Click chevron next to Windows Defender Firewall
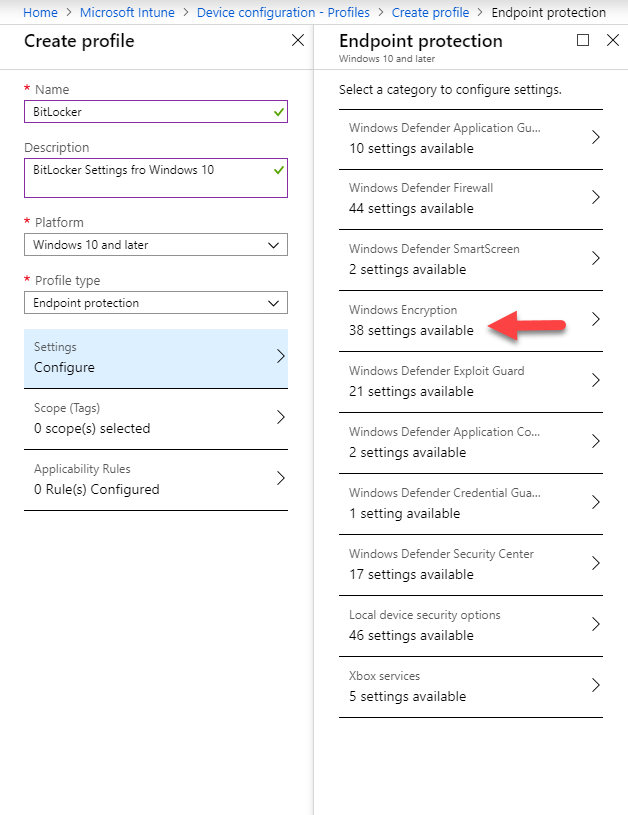Viewport: 628px width, 815px height. pyautogui.click(x=596, y=197)
